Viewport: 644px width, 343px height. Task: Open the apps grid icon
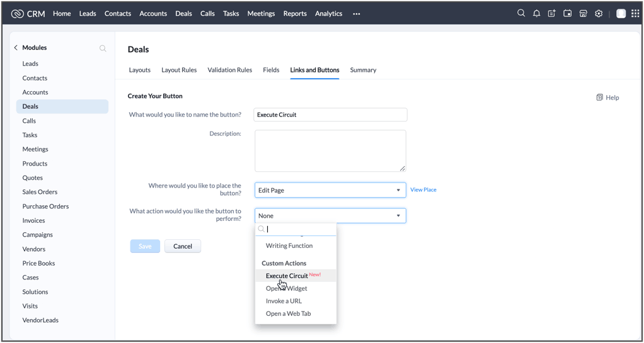(x=635, y=14)
